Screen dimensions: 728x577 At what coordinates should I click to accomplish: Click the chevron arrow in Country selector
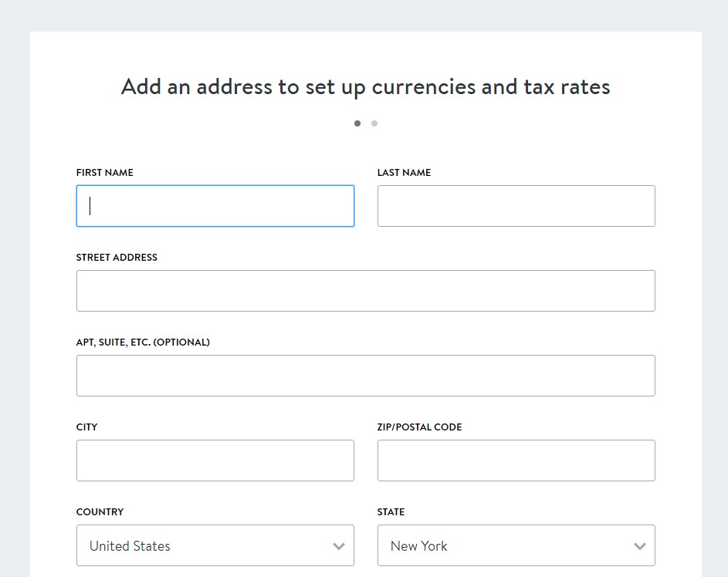[x=339, y=546]
